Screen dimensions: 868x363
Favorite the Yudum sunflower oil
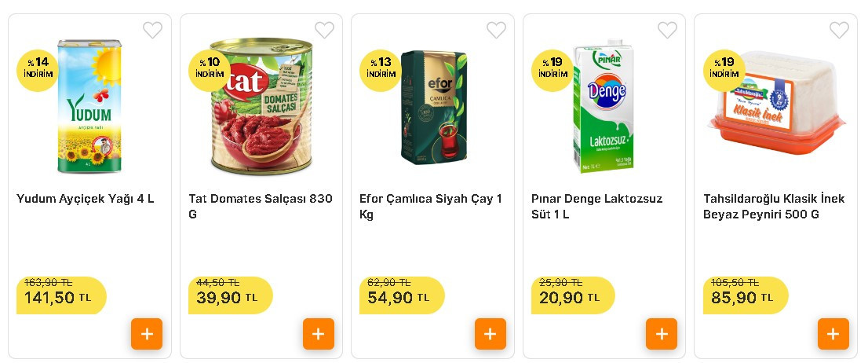(x=153, y=31)
